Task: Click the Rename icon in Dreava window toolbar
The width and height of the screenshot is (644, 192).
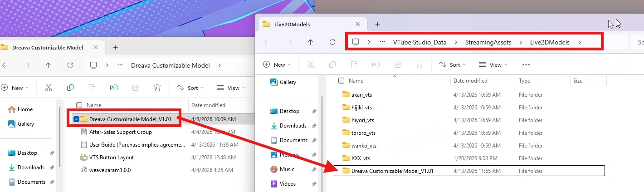Action: (x=114, y=88)
